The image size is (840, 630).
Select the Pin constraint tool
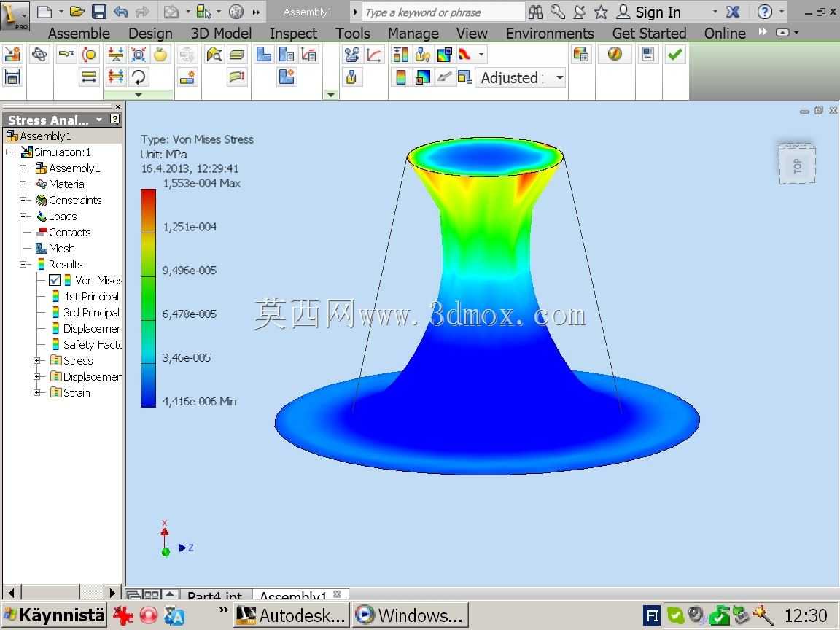(x=89, y=54)
